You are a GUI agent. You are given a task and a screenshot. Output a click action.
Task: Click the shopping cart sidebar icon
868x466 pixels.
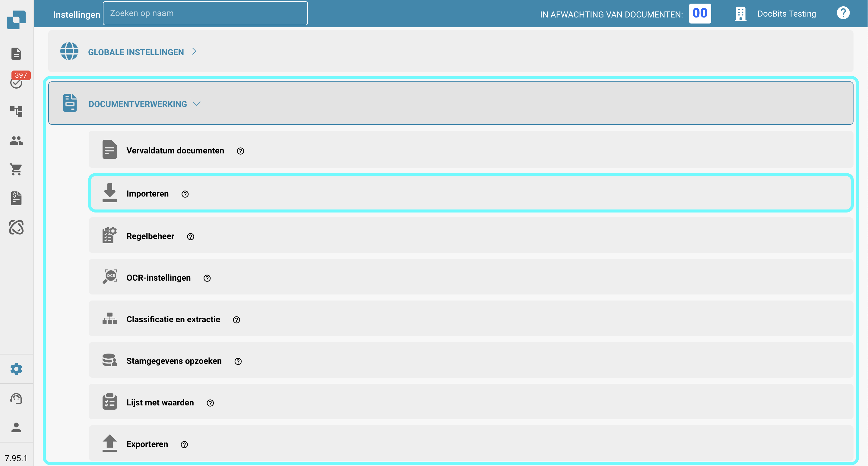[16, 169]
